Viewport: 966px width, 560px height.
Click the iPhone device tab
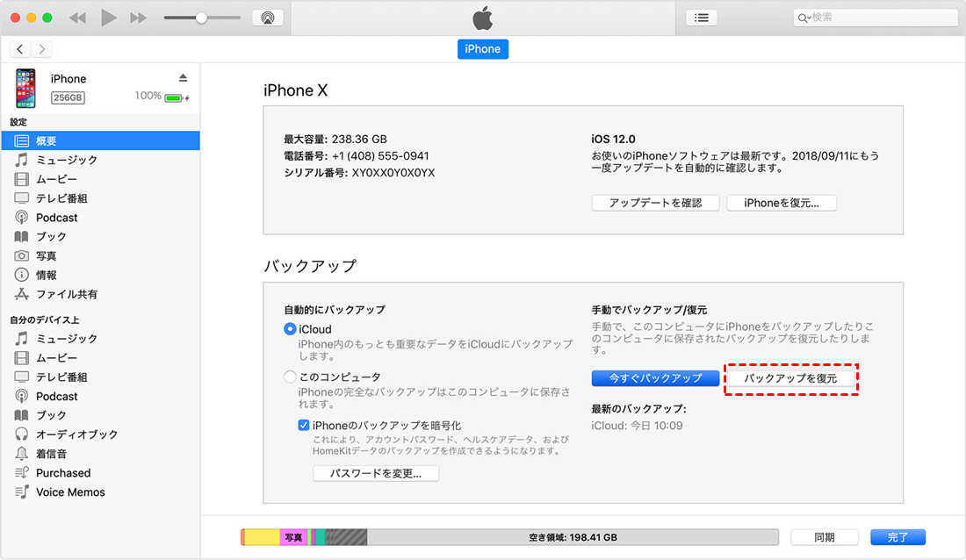482,49
